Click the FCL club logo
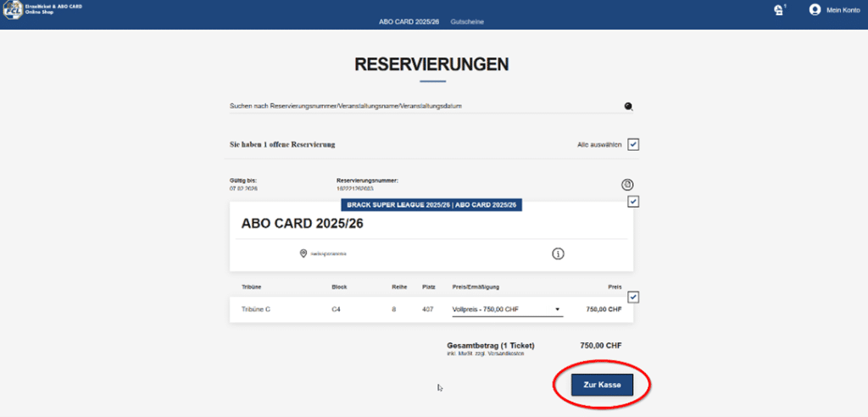Viewport: 868px width, 417px height. pyautogui.click(x=12, y=10)
